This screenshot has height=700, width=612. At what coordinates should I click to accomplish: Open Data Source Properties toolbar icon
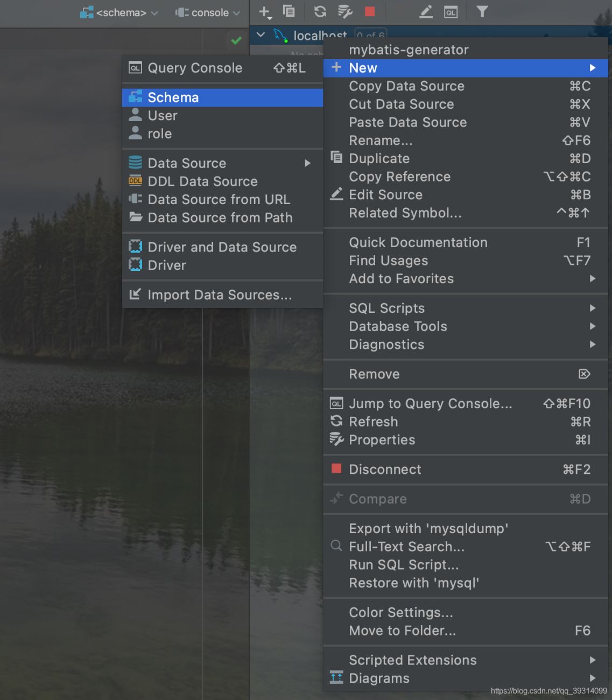(345, 12)
